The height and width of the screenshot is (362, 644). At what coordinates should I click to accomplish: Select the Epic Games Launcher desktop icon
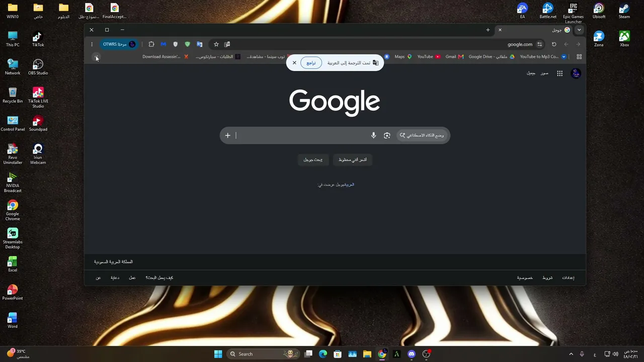[x=574, y=14]
